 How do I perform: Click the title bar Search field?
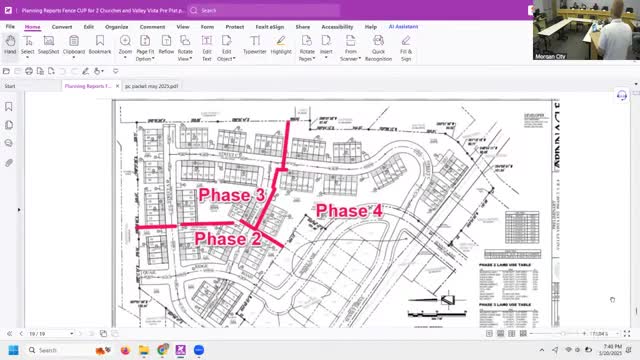pyautogui.click(x=263, y=11)
